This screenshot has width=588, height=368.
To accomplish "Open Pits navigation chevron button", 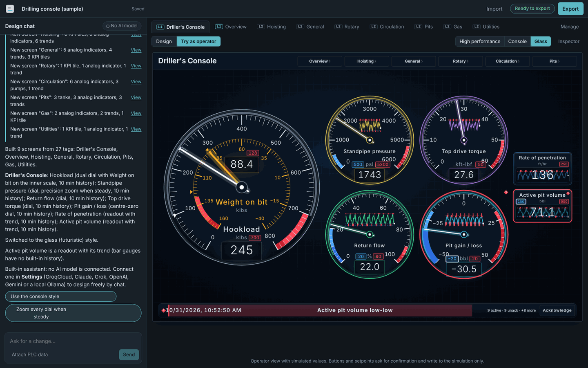I will click(x=555, y=61).
